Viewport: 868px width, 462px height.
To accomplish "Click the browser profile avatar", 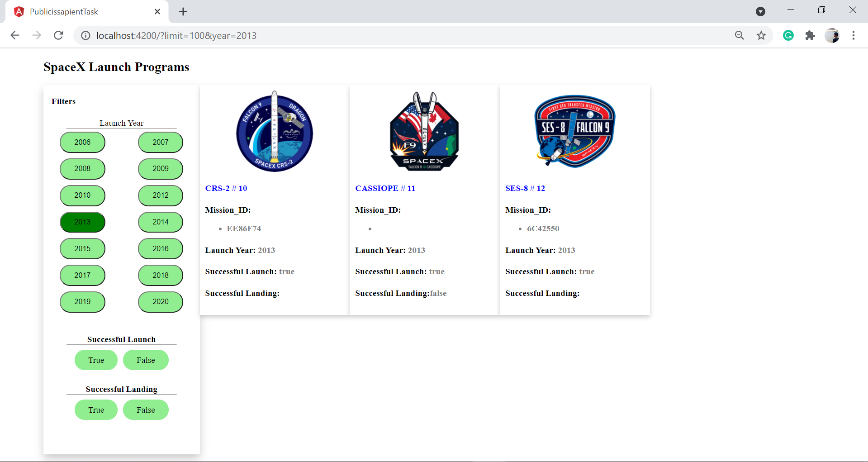I will 833,35.
